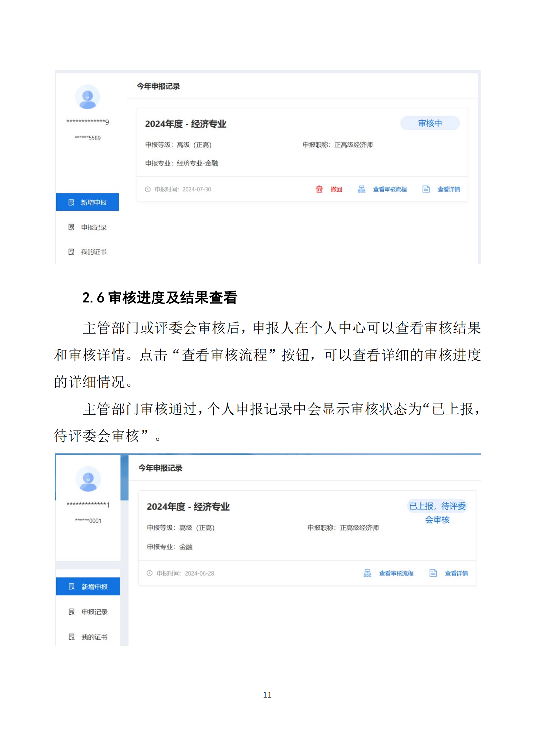
Task: Click the flowchart icon in the lower record
Action: (367, 573)
